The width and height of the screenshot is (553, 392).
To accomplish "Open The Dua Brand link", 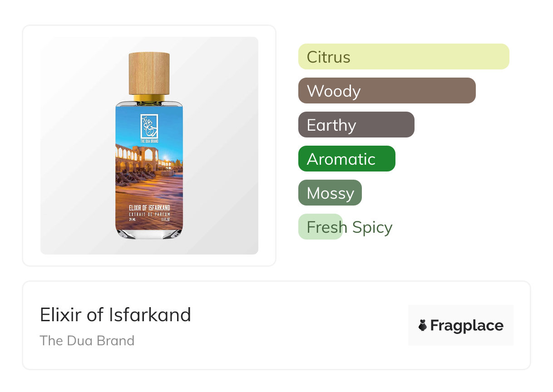I will 87,340.
